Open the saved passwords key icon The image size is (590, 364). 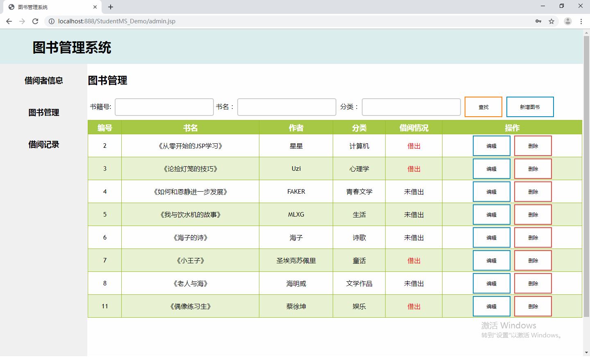tap(538, 21)
